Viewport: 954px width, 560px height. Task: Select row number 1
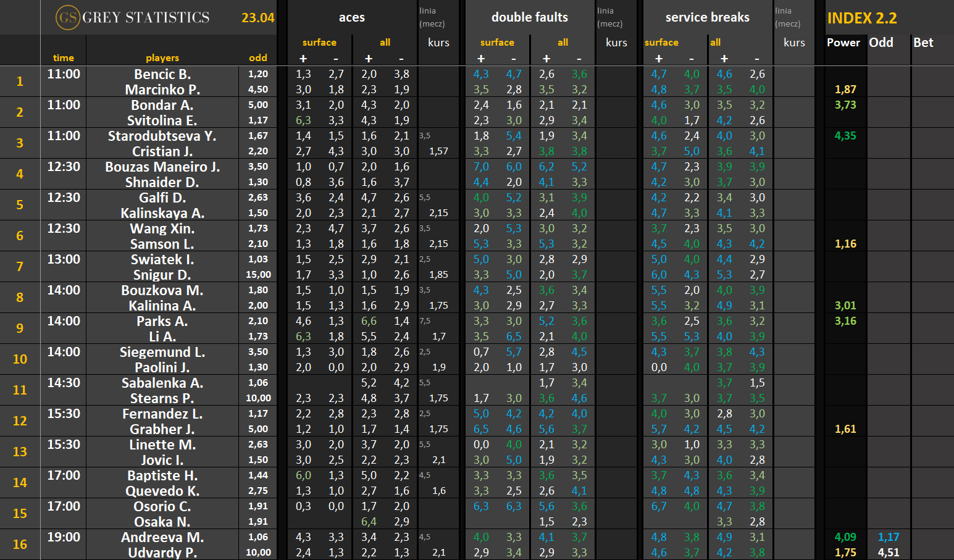click(x=20, y=81)
